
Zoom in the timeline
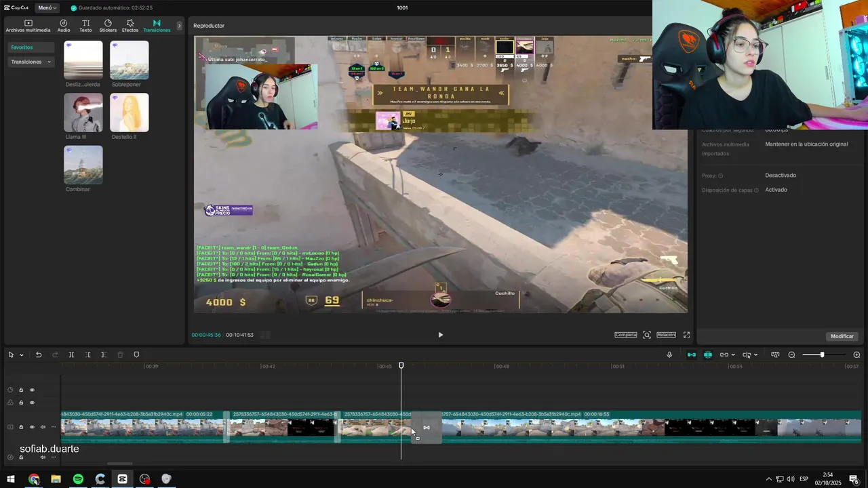[x=856, y=355]
